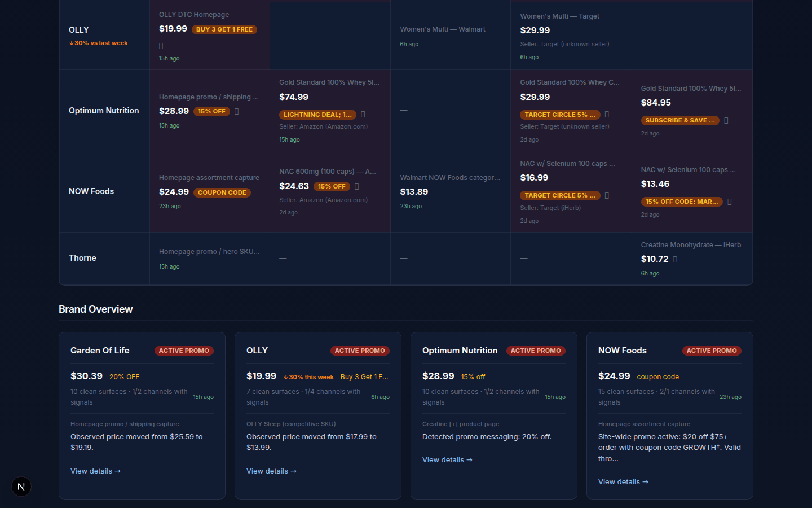Click the $24.99 price on NOW Foods card

pos(614,376)
